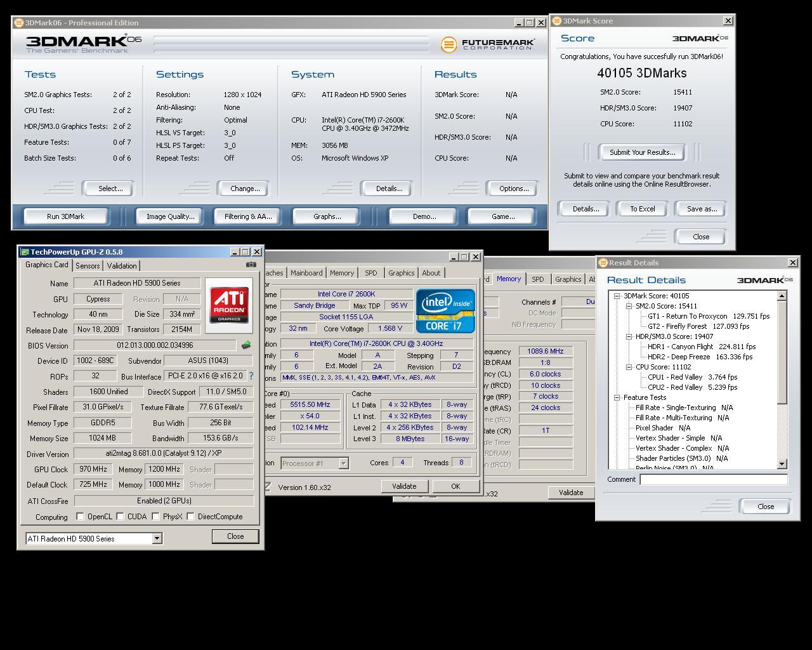
Task: Switch to the Validation tab in GPU-Z
Action: point(122,266)
